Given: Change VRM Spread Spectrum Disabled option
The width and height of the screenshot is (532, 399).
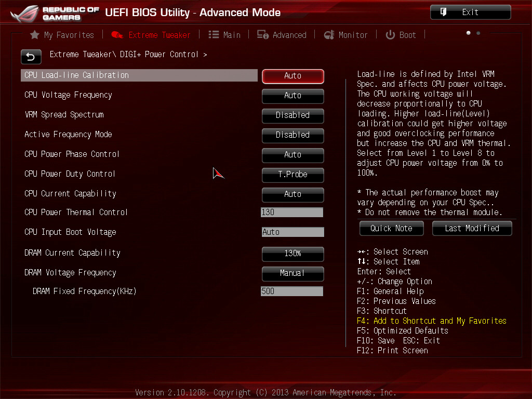Looking at the screenshot, I should click(x=293, y=115).
